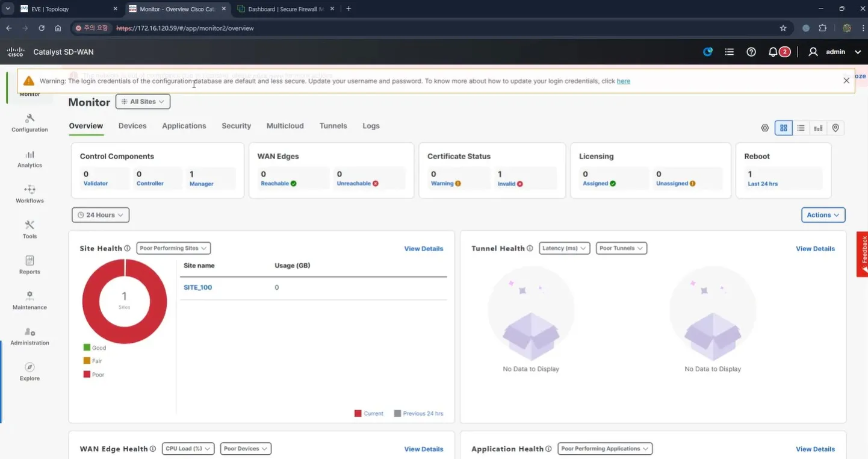
Task: Open the Analytics sidebar section
Action: (x=29, y=159)
